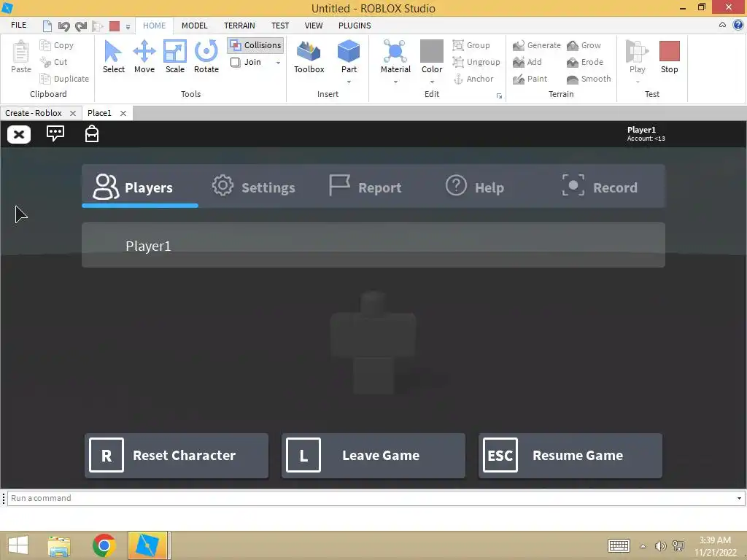Click the Group objects button
747x560 pixels.
point(471,45)
